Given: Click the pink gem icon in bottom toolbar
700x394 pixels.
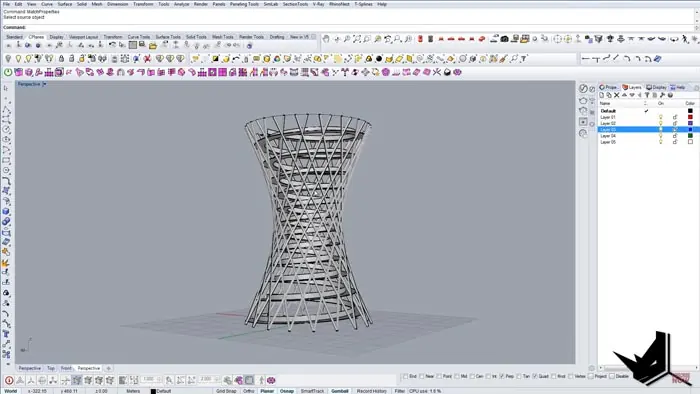Looking at the screenshot, I should tap(271, 380).
